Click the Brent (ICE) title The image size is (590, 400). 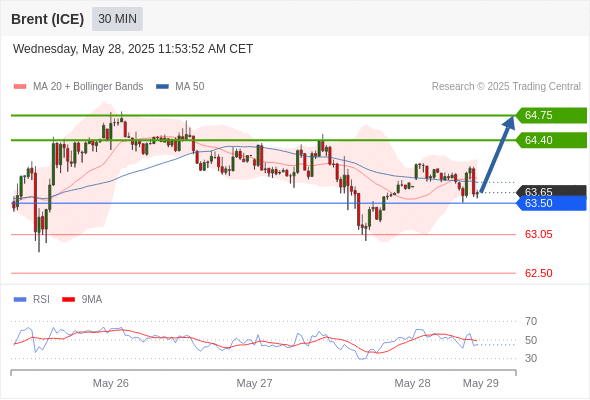[47, 19]
